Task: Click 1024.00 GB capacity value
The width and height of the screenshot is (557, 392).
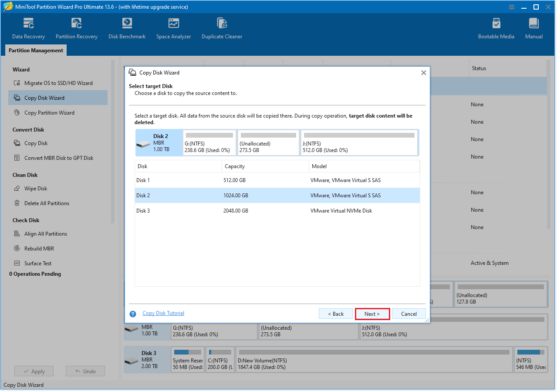Action: (236, 196)
